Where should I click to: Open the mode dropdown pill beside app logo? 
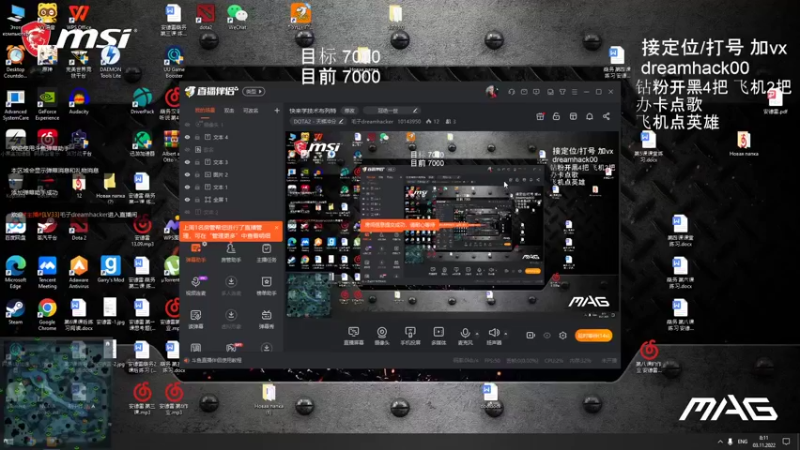click(x=254, y=91)
